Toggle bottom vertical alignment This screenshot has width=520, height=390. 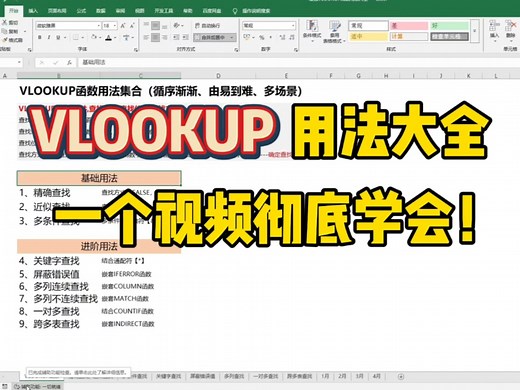pos(165,26)
